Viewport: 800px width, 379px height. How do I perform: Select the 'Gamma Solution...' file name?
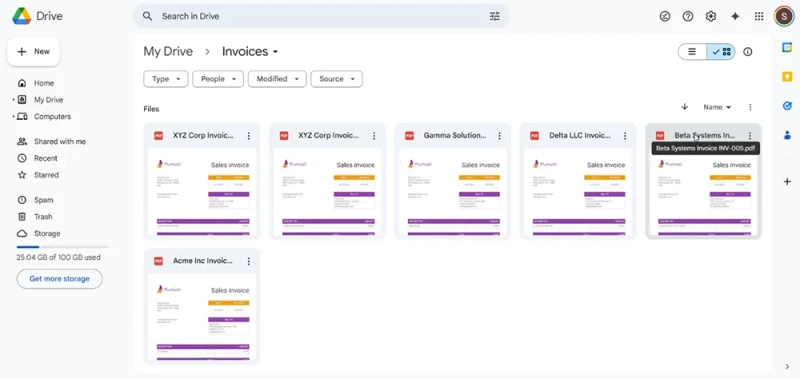tap(455, 136)
